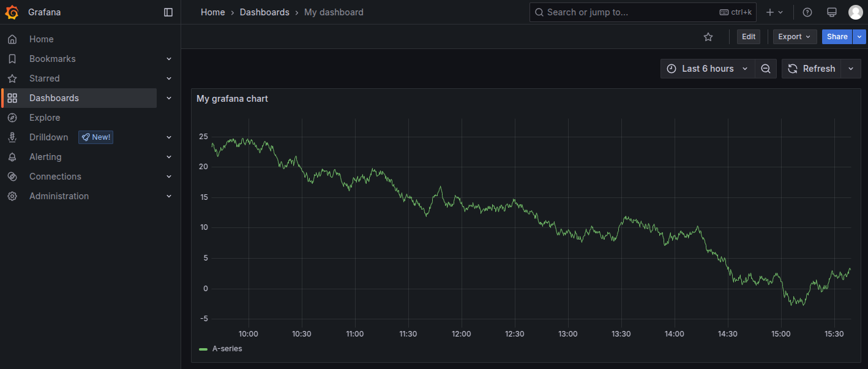Click the 25 y-axis label
The width and height of the screenshot is (868, 369).
point(203,137)
